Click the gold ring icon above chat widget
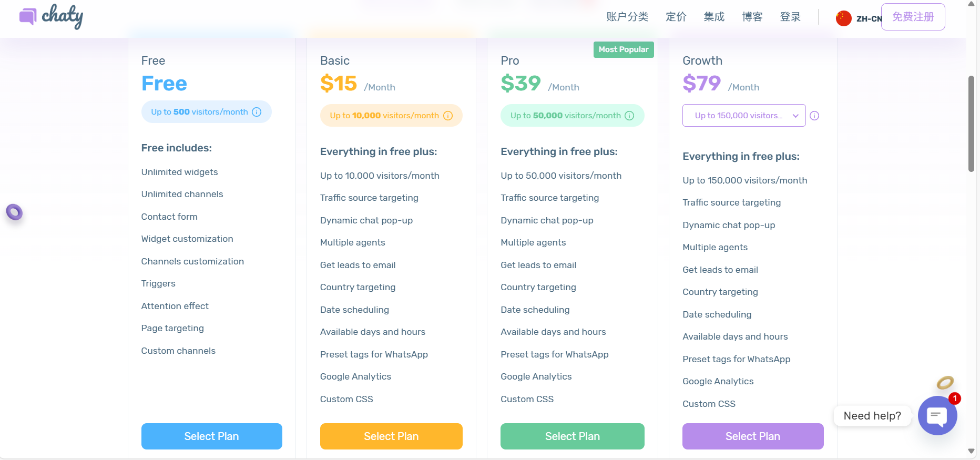 [x=945, y=382]
